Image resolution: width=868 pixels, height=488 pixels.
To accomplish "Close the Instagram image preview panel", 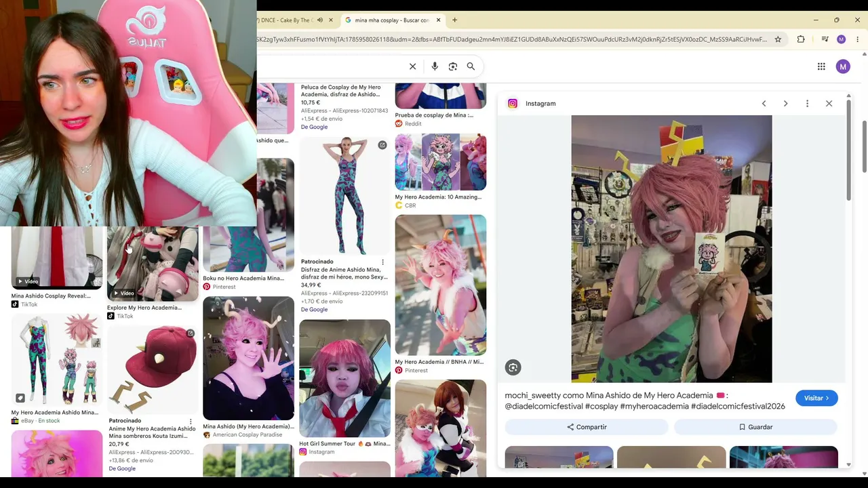I will pos(829,104).
